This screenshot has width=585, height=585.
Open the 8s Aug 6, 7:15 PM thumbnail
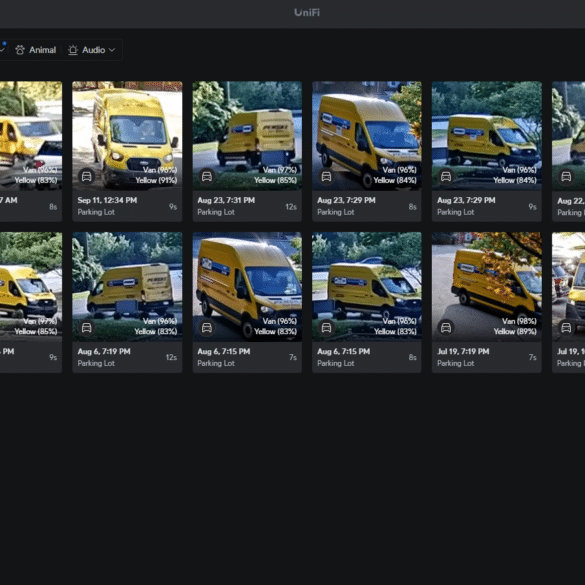(x=367, y=287)
